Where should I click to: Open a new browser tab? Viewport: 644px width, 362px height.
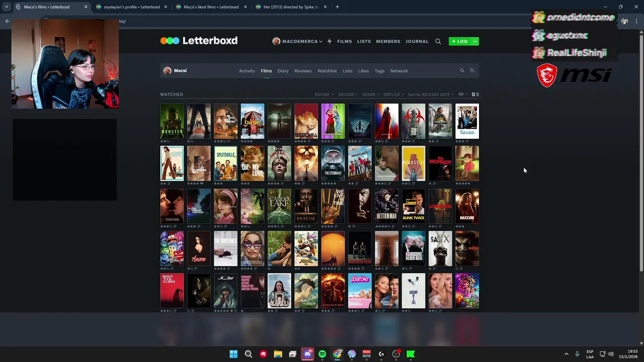click(x=337, y=7)
